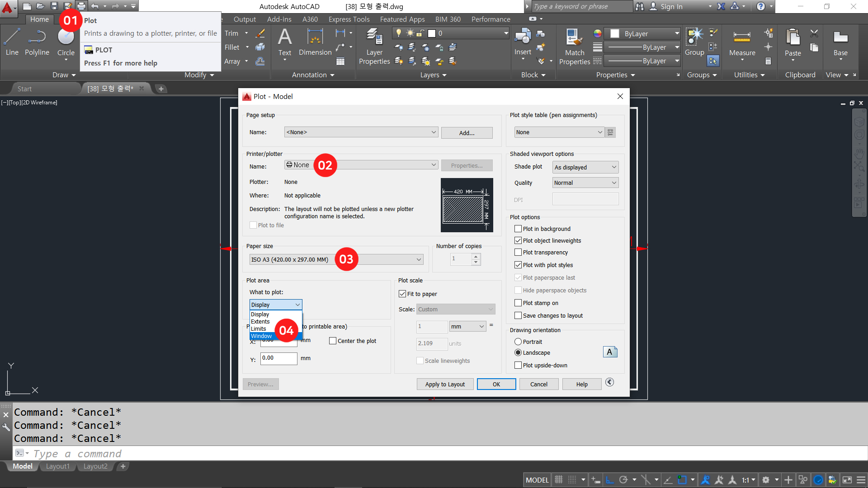The image size is (868, 488).
Task: Click Cancel in Plot dialog
Action: [539, 385]
